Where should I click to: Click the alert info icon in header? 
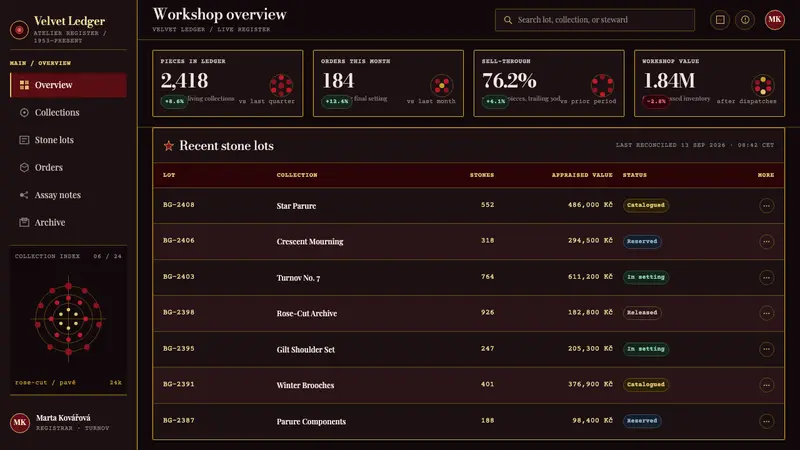[745, 20]
